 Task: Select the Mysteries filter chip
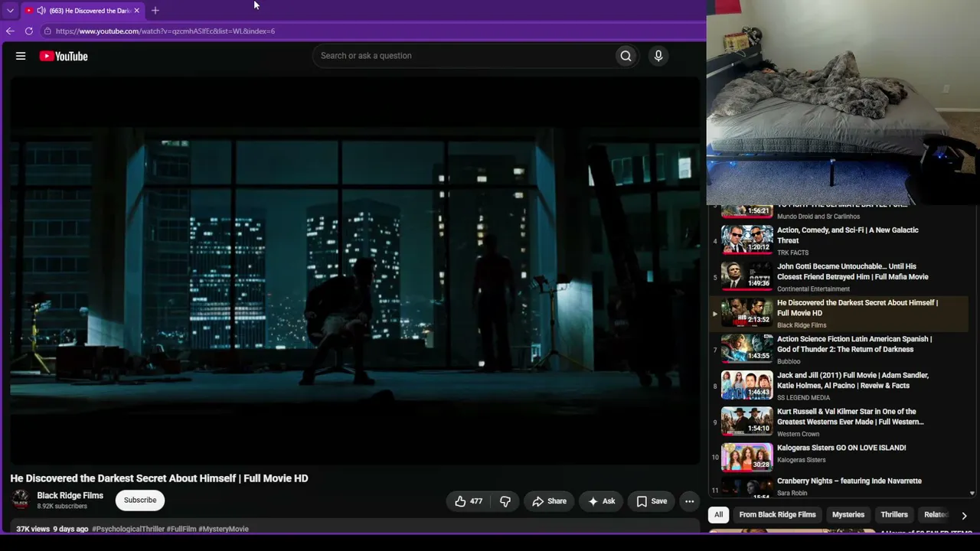tap(848, 515)
